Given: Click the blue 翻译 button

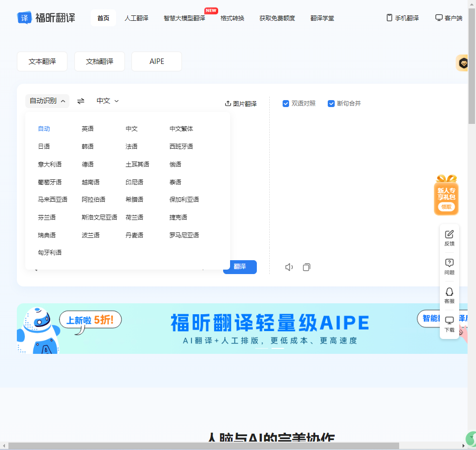Looking at the screenshot, I should (240, 267).
